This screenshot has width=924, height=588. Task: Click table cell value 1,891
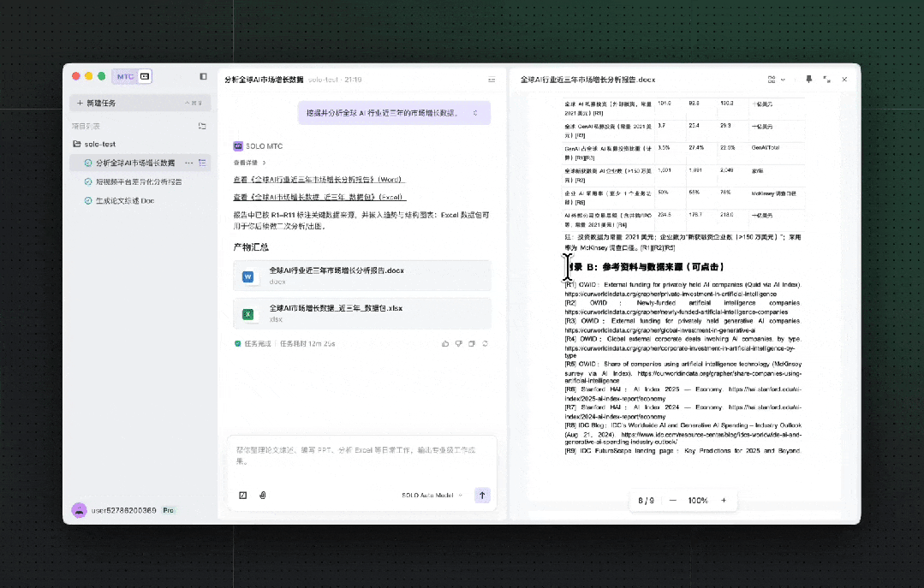click(695, 170)
